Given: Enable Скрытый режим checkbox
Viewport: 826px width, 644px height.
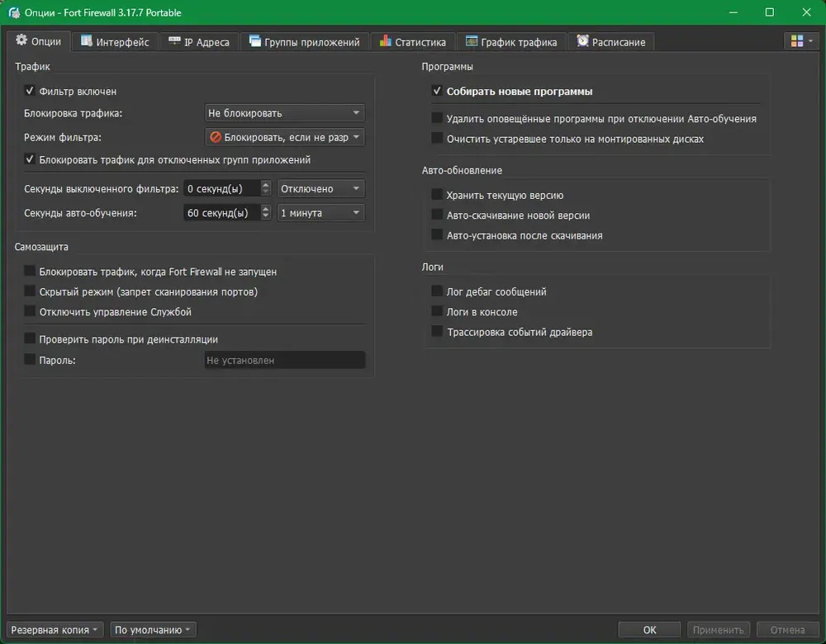Looking at the screenshot, I should [x=30, y=291].
